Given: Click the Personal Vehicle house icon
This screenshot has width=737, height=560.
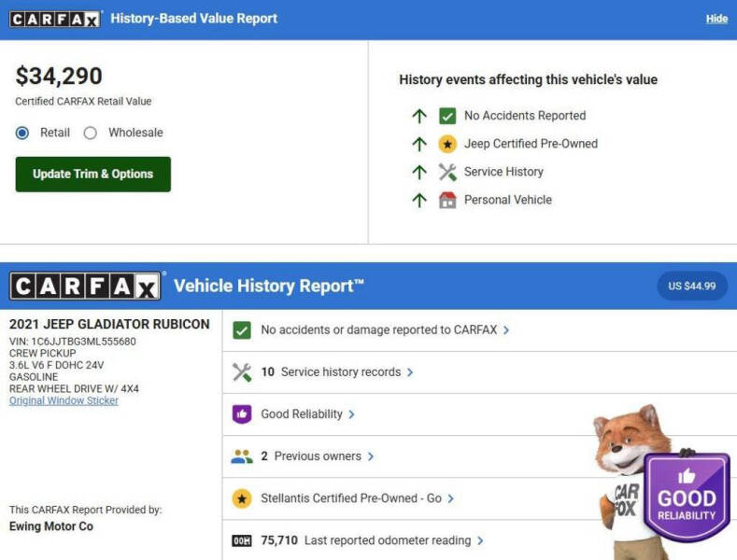Looking at the screenshot, I should pos(447,200).
